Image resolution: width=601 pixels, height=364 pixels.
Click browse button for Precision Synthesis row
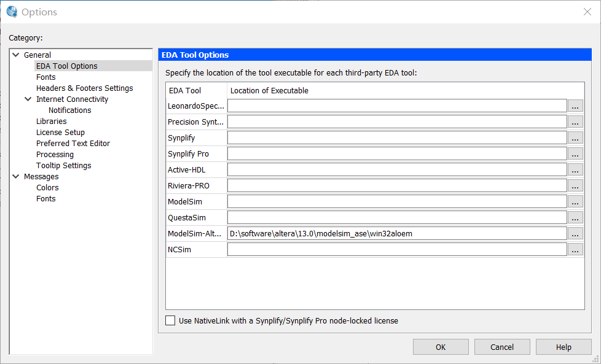coord(575,122)
